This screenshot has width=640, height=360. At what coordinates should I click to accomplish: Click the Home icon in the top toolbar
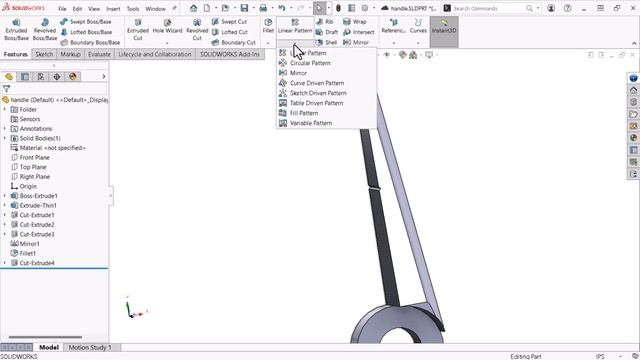[193, 8]
